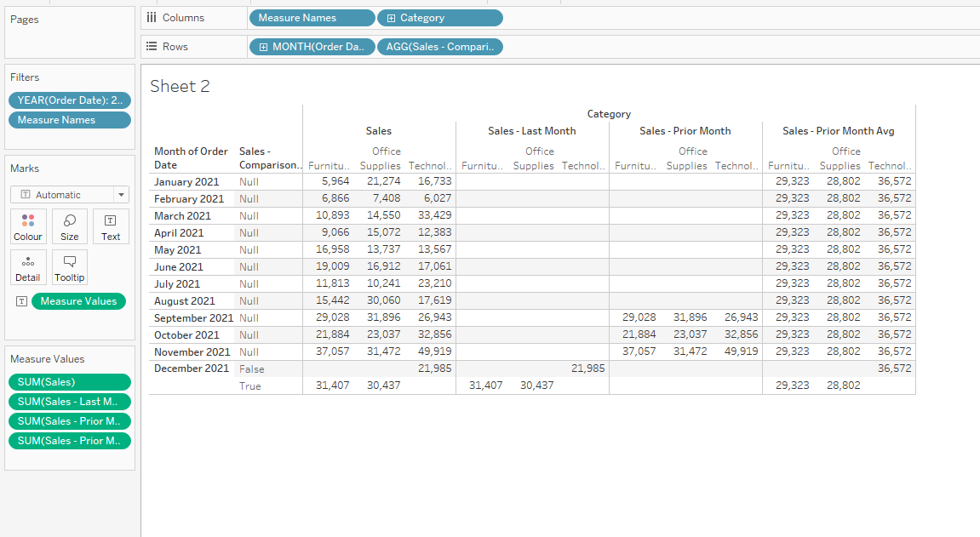980x537 pixels.
Task: Select the YEAR(Order Date) filter pill
Action: pos(69,100)
